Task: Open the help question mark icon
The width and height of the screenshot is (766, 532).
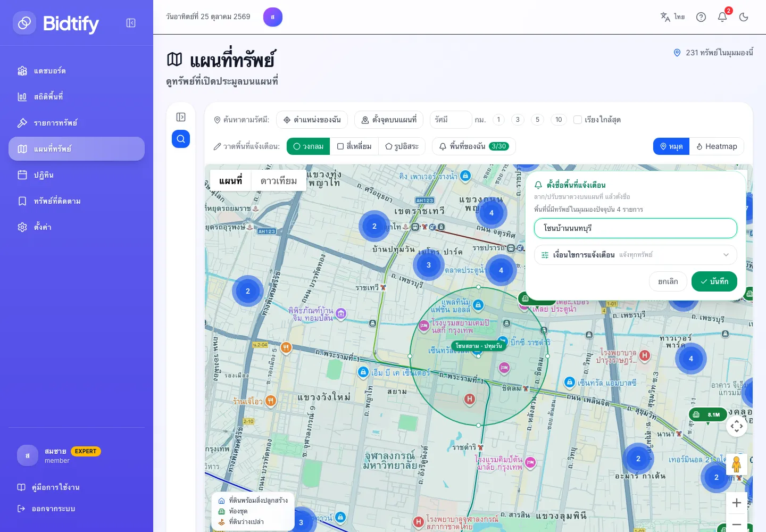Action: 701,17
